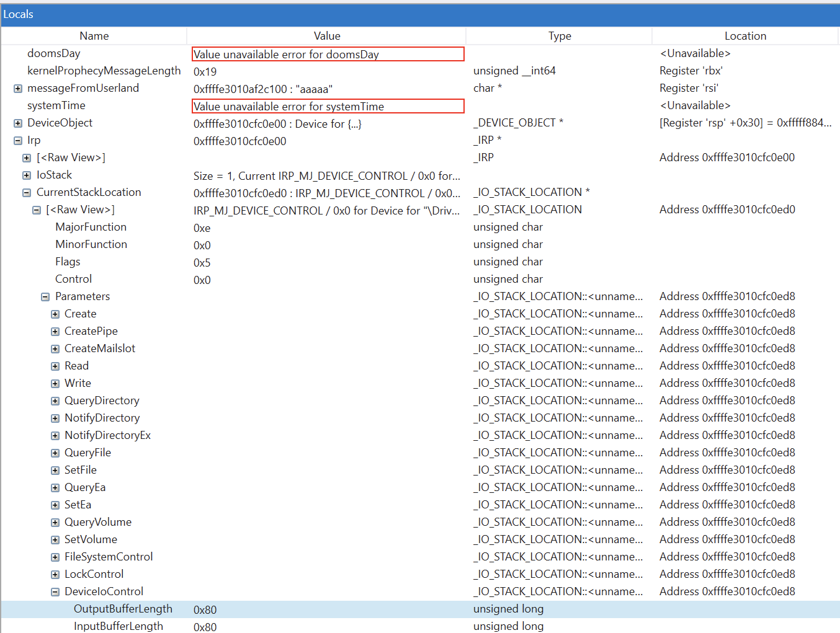Viewport: 840px width, 633px height.
Task: Select the doomsDay value error field
Action: coord(328,55)
